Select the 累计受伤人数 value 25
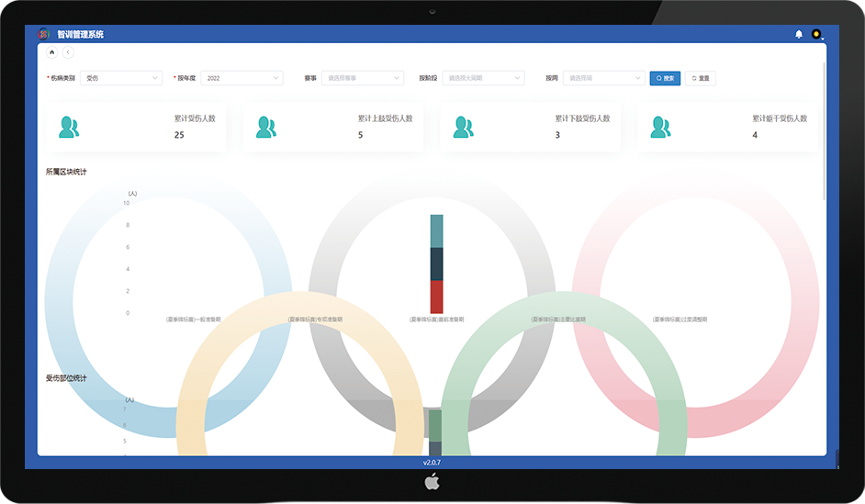The image size is (865, 504). (179, 135)
